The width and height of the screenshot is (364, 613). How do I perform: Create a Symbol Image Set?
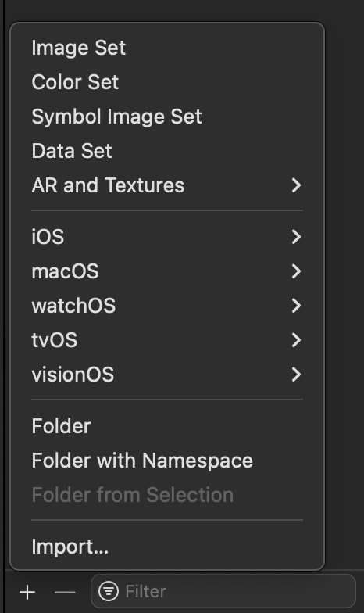click(x=167, y=117)
